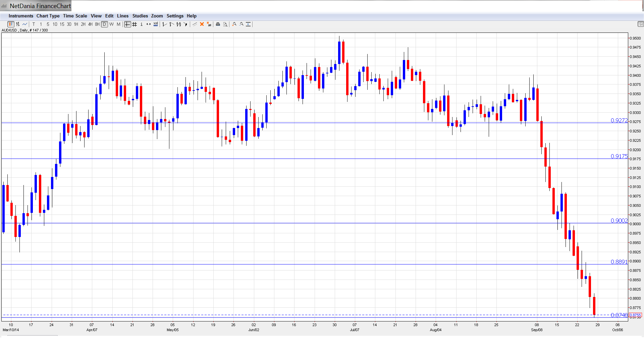Viewport: 644px width, 362px height.
Task: Open print preview icon
Action: click(225, 24)
